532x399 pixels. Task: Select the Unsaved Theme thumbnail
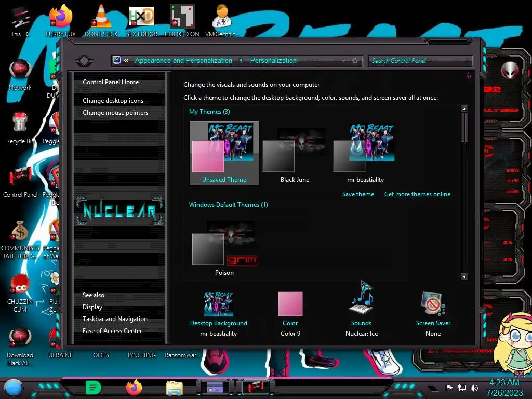tap(224, 153)
